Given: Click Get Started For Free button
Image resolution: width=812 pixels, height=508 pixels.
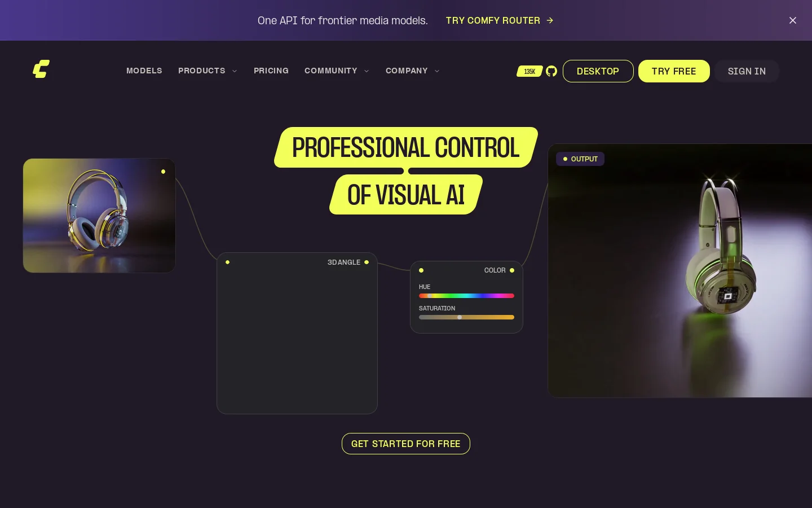Looking at the screenshot, I should (406, 444).
